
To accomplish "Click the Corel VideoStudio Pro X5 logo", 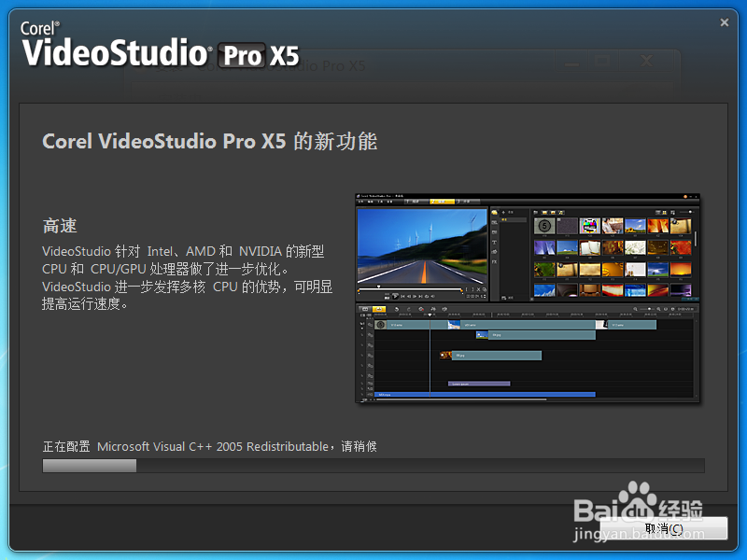I will (x=160, y=44).
